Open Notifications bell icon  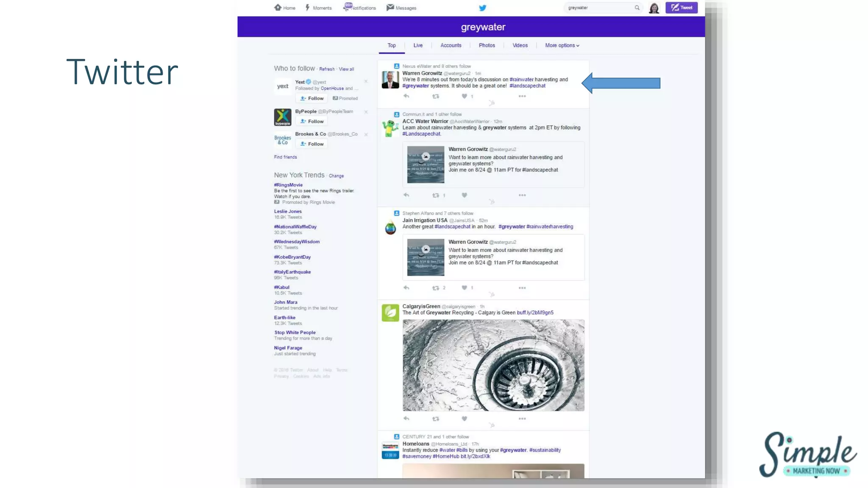click(347, 7)
